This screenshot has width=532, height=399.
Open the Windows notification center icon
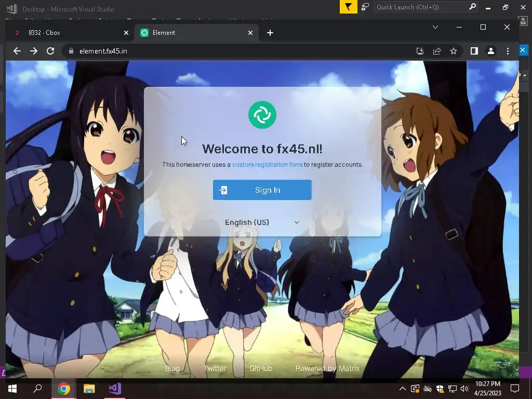pyautogui.click(x=515, y=389)
